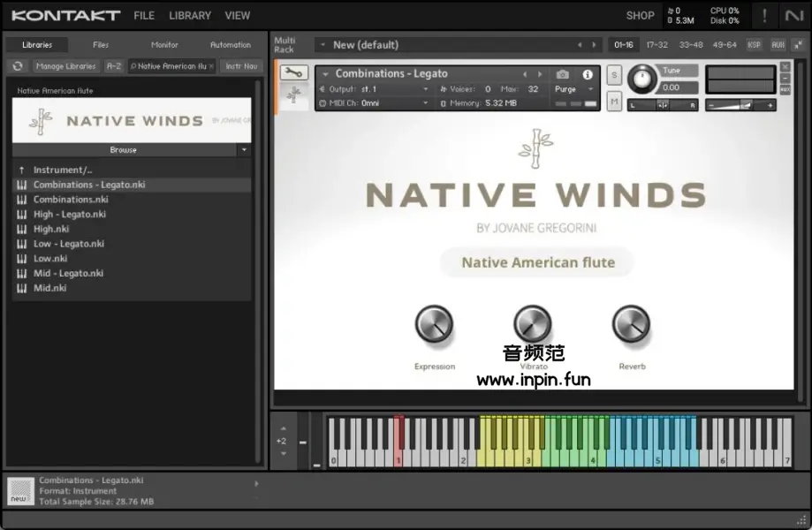Toggle A-Z library sorting

[114, 66]
